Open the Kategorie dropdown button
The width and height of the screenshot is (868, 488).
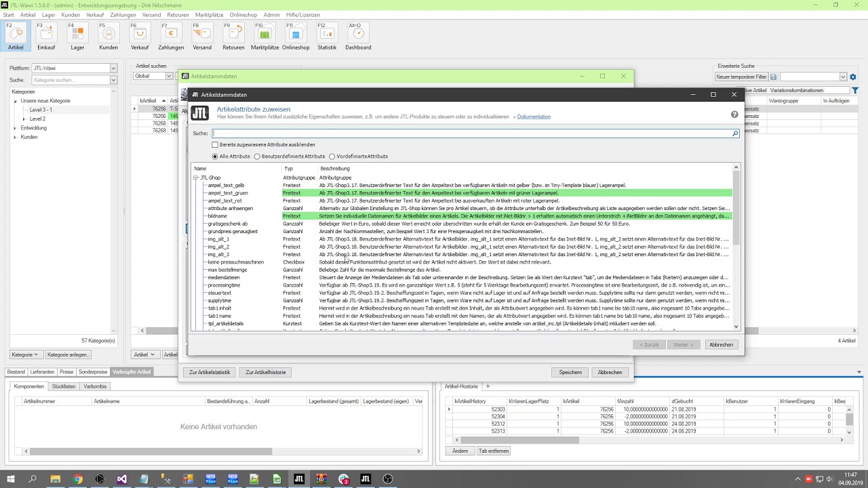tap(26, 354)
